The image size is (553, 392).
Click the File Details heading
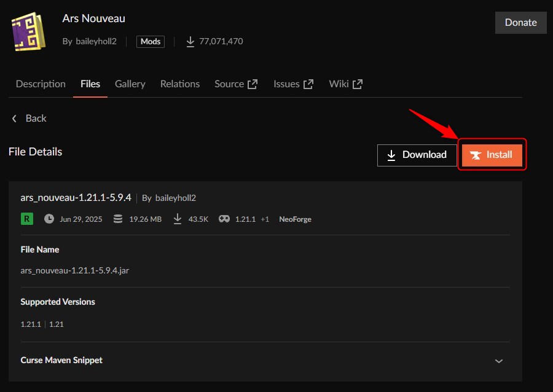(35, 152)
